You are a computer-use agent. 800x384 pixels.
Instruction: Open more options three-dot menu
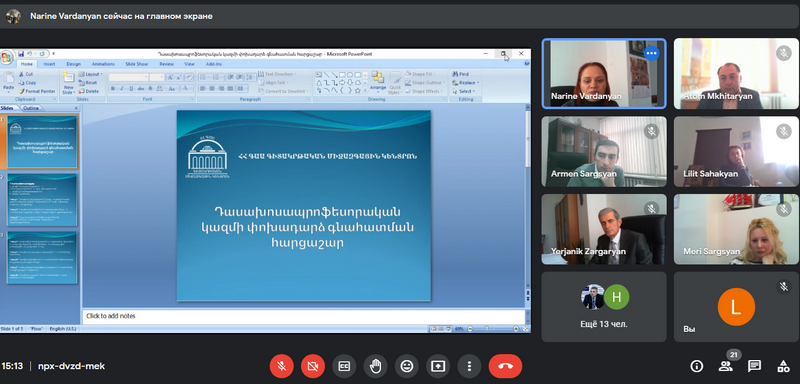click(x=469, y=366)
